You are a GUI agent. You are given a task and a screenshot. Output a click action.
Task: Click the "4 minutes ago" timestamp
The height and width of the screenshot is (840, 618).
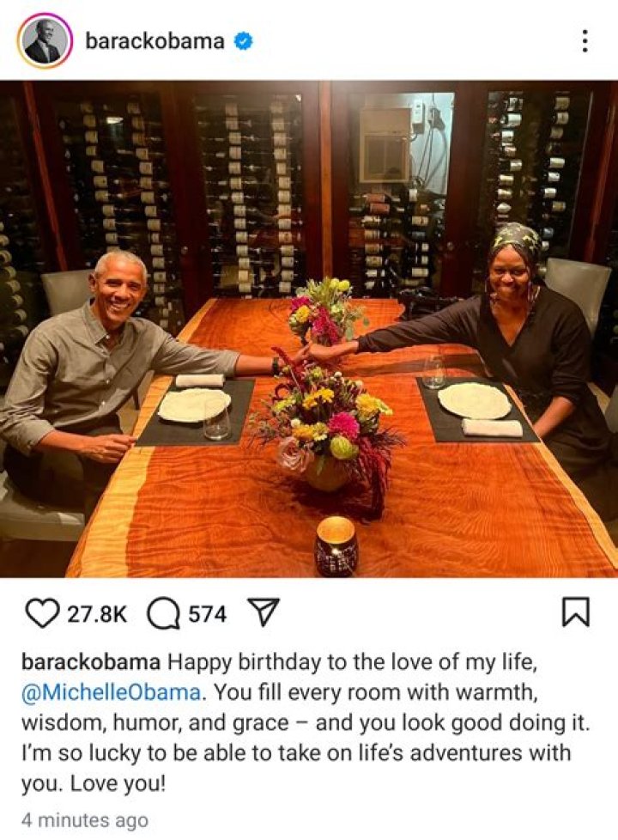(x=84, y=820)
